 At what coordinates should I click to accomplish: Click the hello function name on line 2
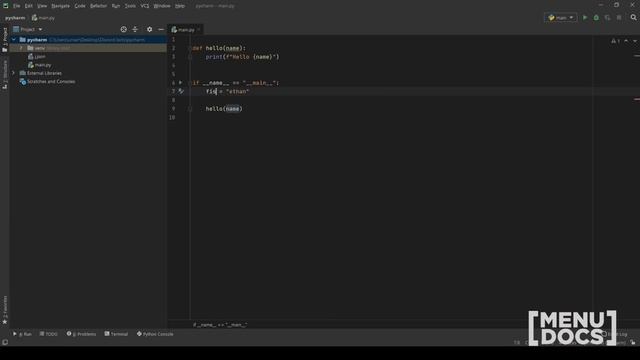tap(214, 48)
